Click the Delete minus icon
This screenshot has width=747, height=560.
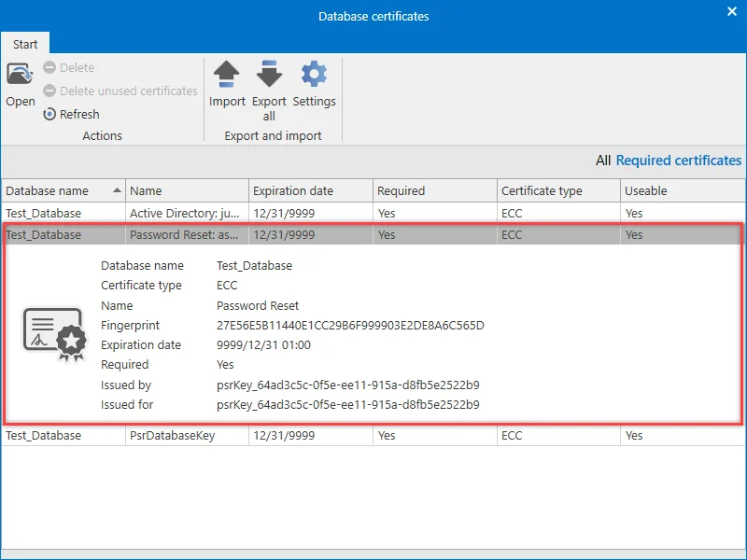pos(49,67)
